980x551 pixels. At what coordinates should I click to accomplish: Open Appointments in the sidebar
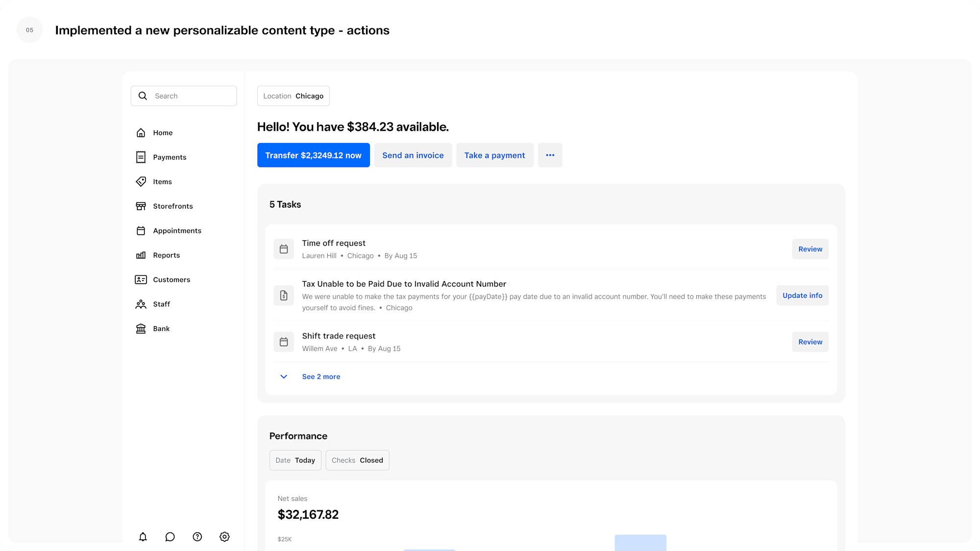click(177, 231)
